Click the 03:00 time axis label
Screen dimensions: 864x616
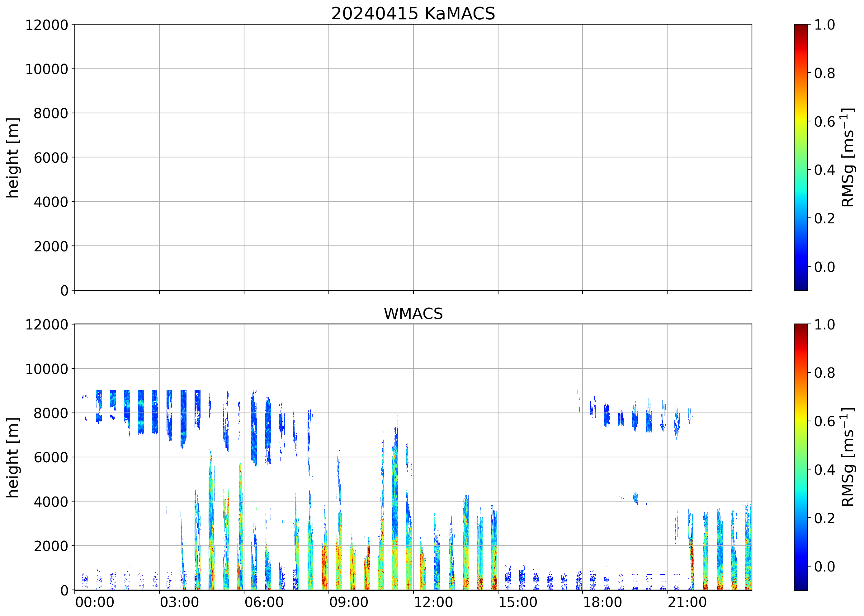(x=179, y=602)
